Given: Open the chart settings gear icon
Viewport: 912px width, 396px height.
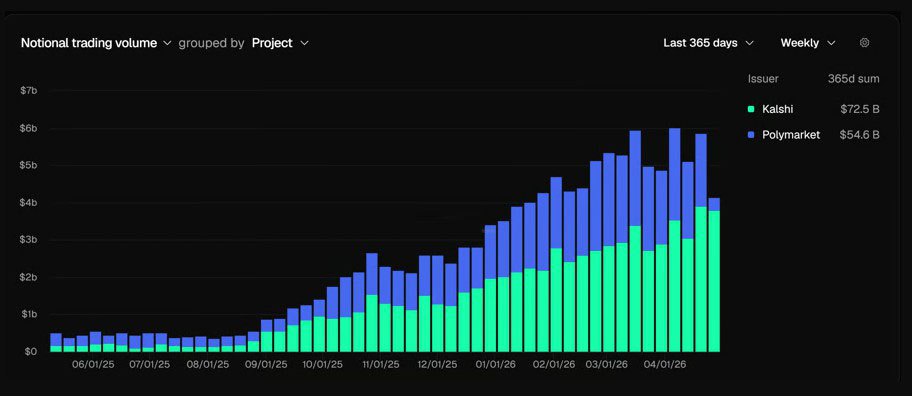Looking at the screenshot, I should point(864,42).
